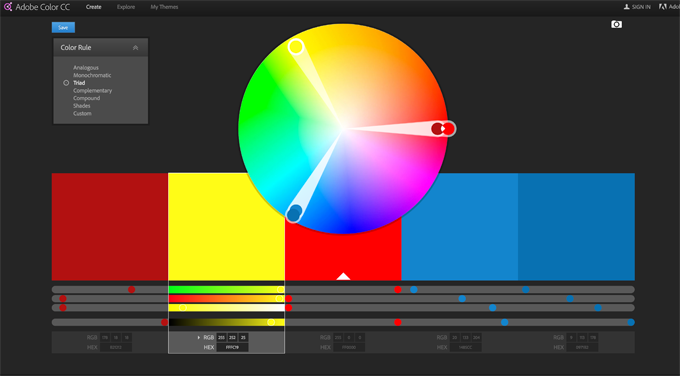The height and width of the screenshot is (376, 680).
Task: Click lighter blue swatch's brightness slider dot
Action: click(504, 322)
